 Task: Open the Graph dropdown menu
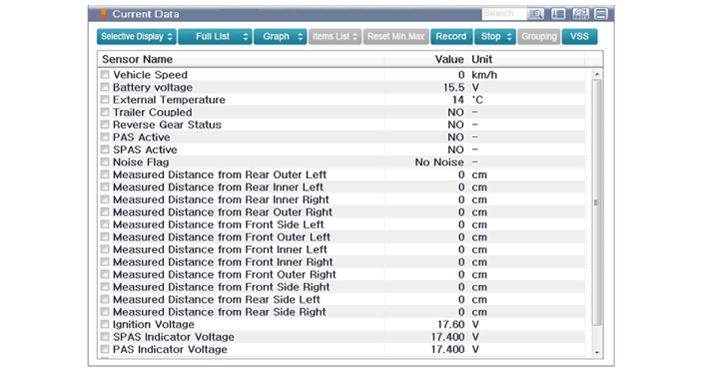280,37
